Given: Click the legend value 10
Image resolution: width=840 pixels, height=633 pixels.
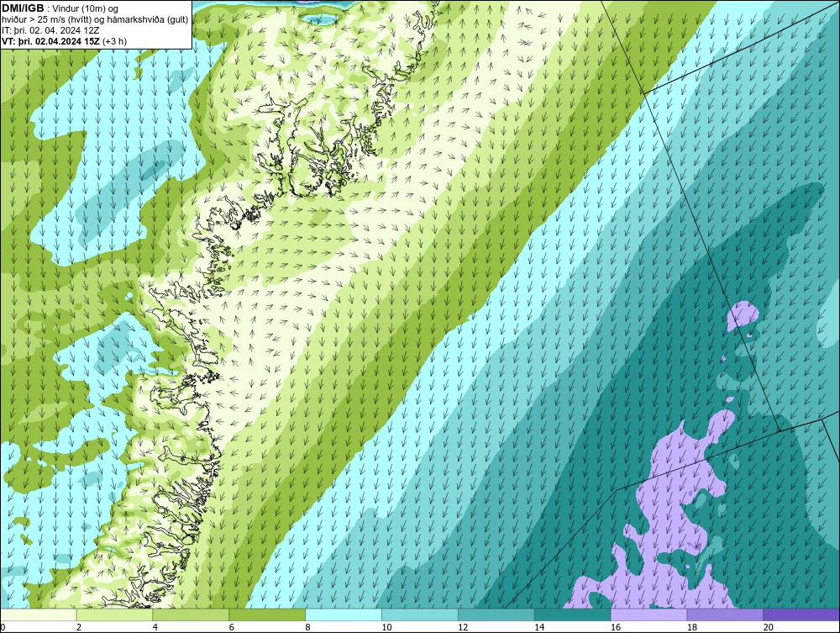Looking at the screenshot, I should (x=386, y=627).
